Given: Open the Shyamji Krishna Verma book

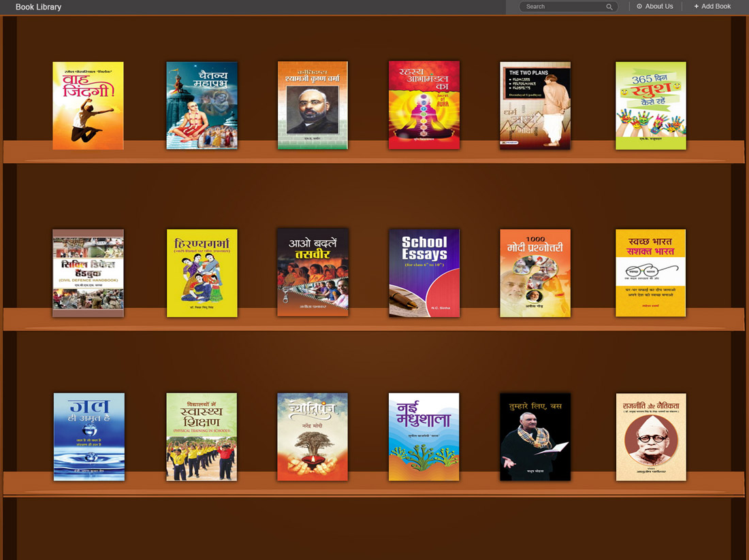Looking at the screenshot, I should click(x=313, y=105).
